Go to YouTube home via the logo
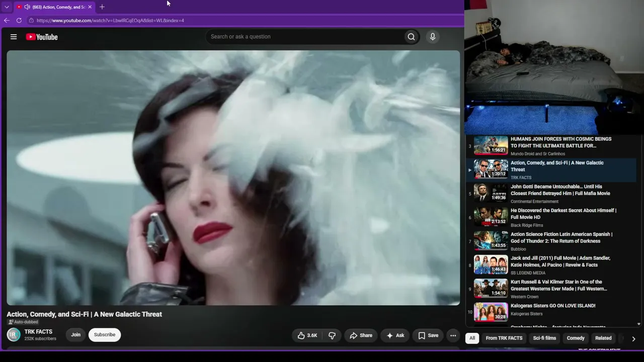This screenshot has height=362, width=644. click(x=42, y=37)
